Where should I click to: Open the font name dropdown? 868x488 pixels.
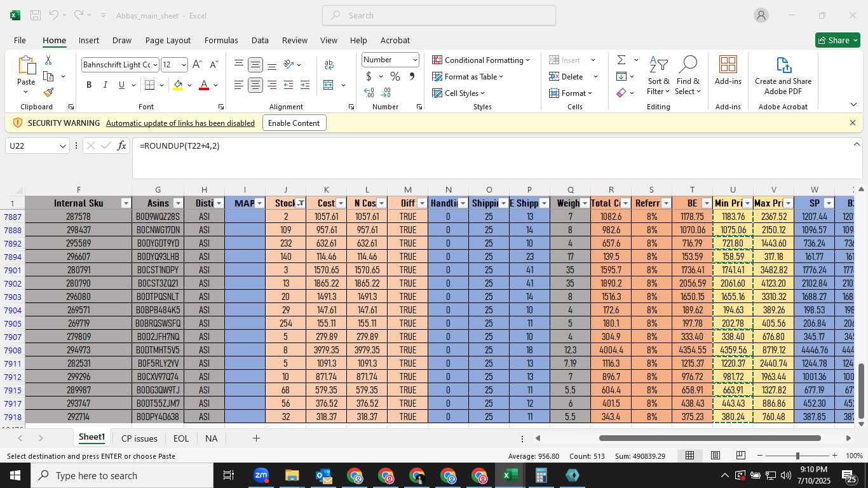154,65
